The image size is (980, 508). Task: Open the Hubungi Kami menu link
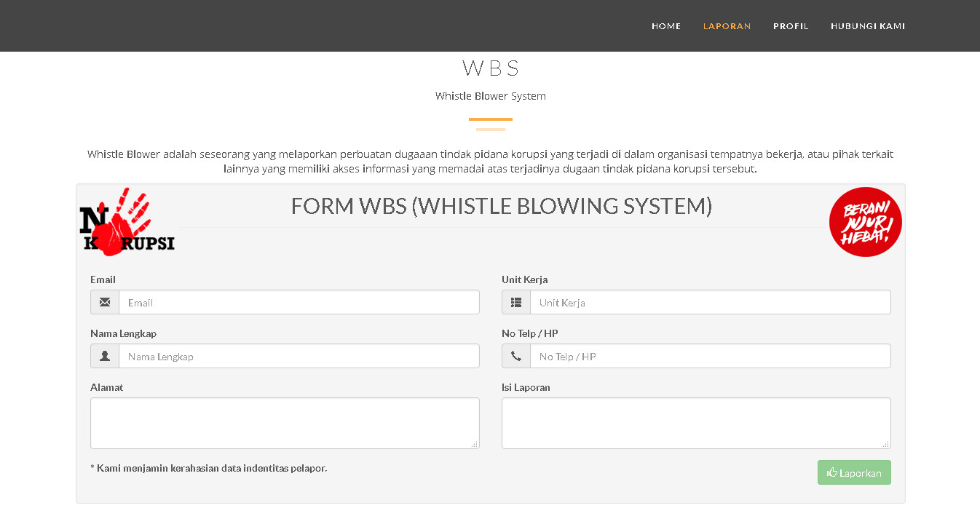[868, 26]
